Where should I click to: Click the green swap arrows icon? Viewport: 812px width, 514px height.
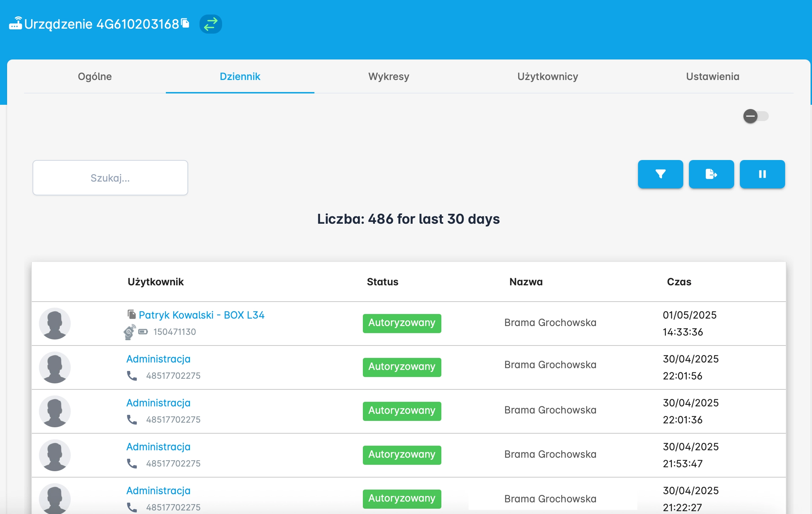[211, 24]
